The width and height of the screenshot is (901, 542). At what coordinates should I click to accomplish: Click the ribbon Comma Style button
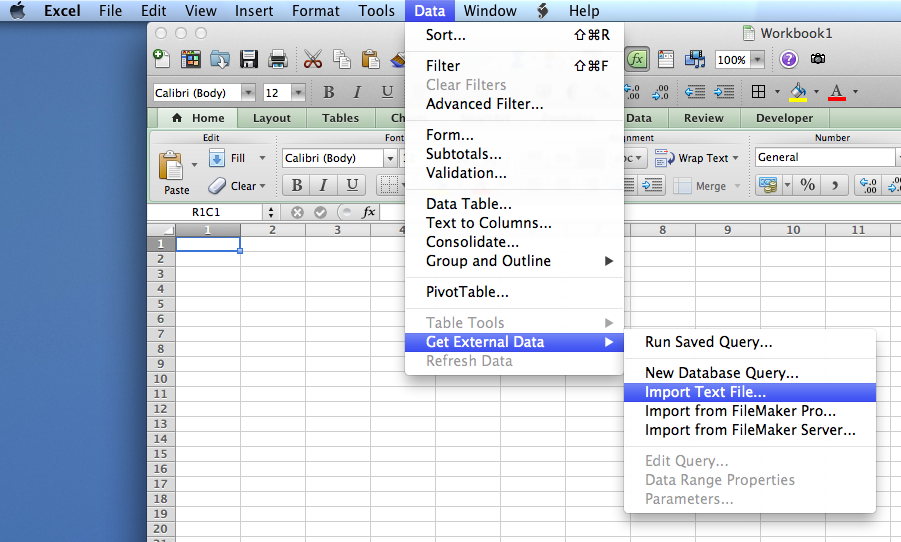pyautogui.click(x=834, y=185)
